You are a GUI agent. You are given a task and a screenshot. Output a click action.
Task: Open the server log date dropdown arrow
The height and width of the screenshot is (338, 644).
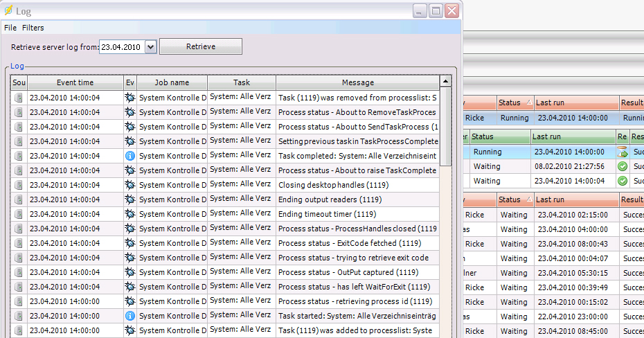(x=152, y=47)
